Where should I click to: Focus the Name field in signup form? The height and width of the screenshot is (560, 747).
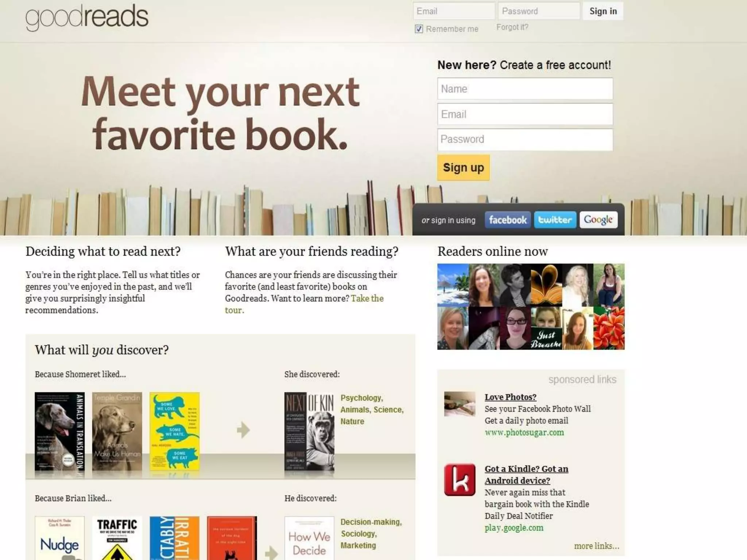(x=525, y=89)
